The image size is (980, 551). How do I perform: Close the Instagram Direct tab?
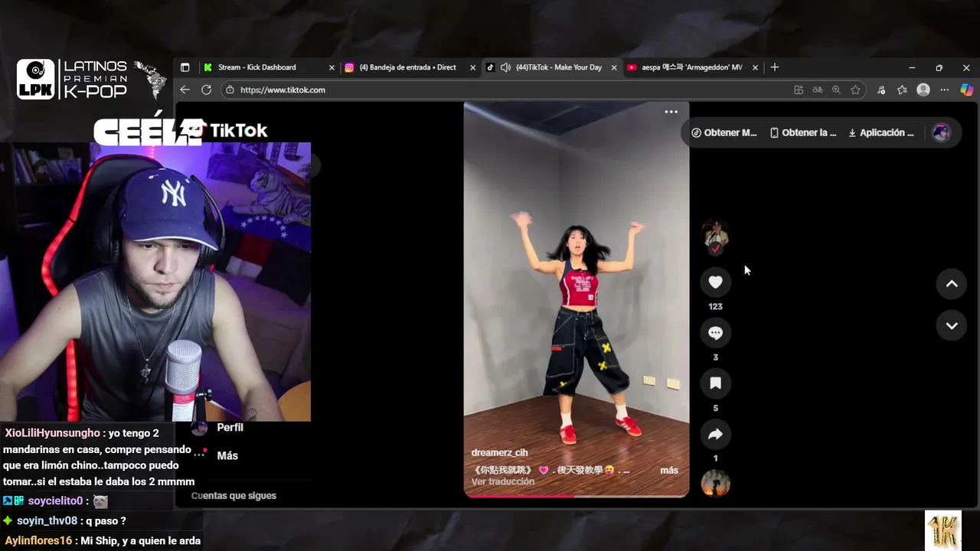click(x=472, y=67)
